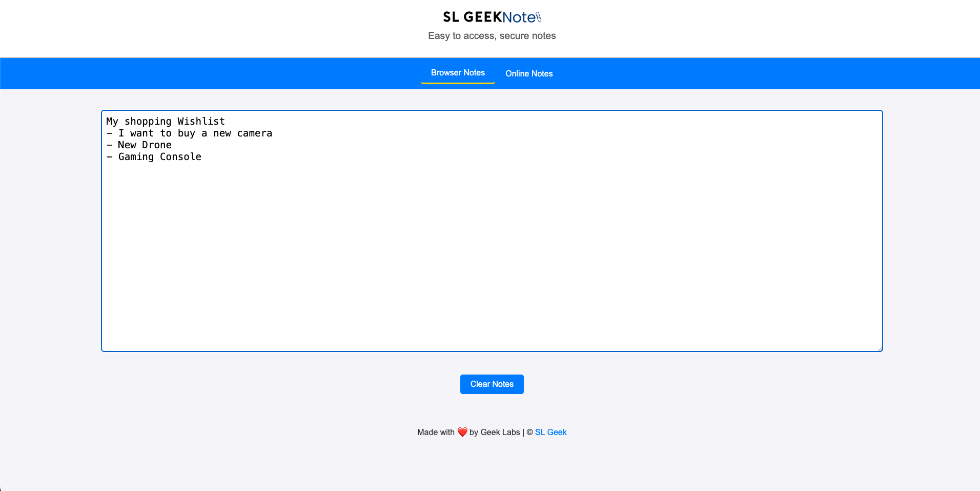Viewport: 980px width, 491px height.
Task: Switch to the Browser Notes tab
Action: click(458, 73)
